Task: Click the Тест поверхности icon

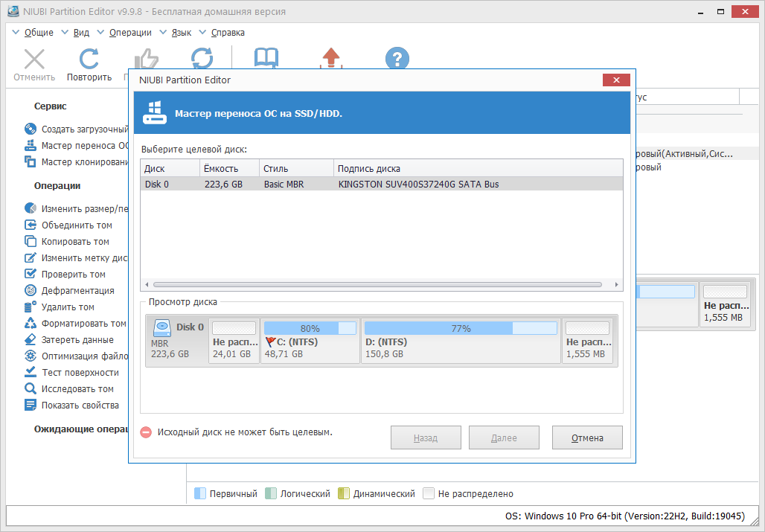Action: [x=31, y=372]
